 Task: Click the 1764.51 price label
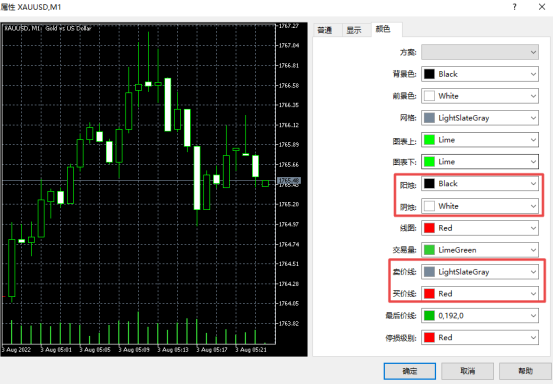[x=289, y=264]
